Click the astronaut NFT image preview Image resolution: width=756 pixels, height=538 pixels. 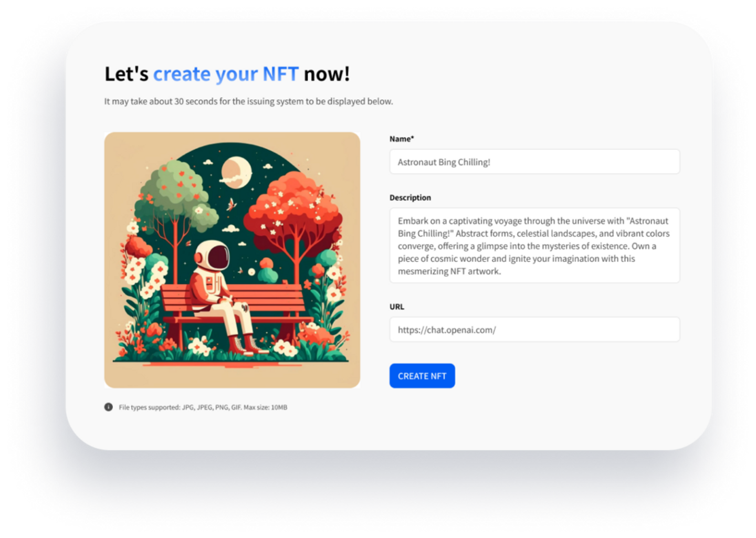232,260
